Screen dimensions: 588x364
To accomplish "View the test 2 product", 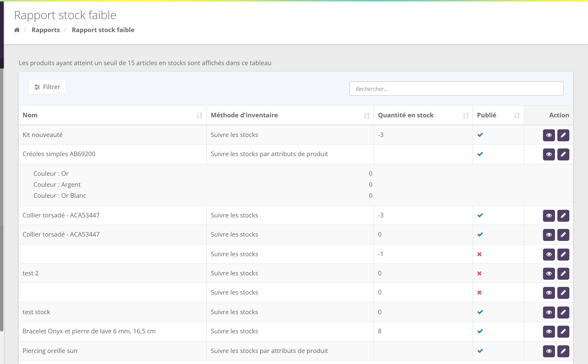I will [x=549, y=273].
